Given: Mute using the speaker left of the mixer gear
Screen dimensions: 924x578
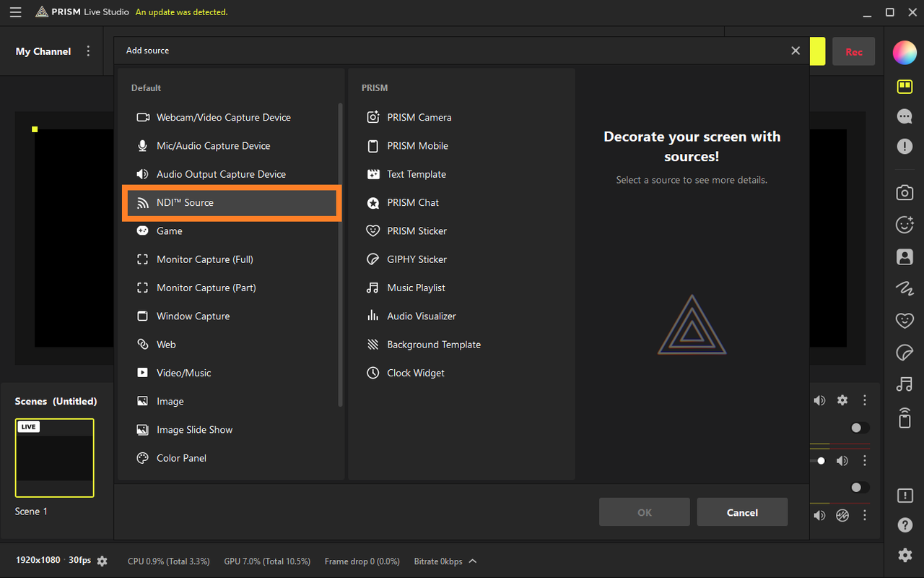Looking at the screenshot, I should (819, 400).
